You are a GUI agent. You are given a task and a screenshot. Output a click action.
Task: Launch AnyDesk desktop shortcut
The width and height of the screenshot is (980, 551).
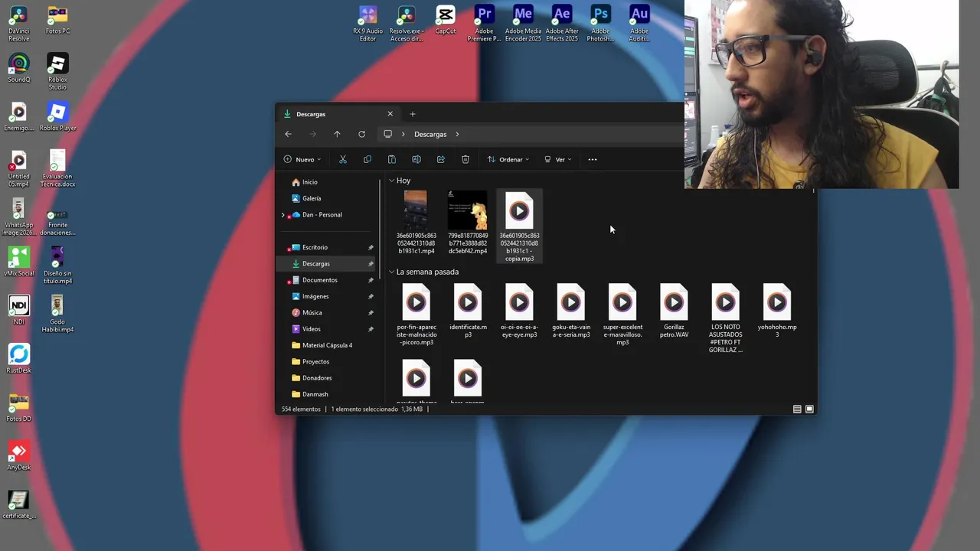[x=18, y=456]
